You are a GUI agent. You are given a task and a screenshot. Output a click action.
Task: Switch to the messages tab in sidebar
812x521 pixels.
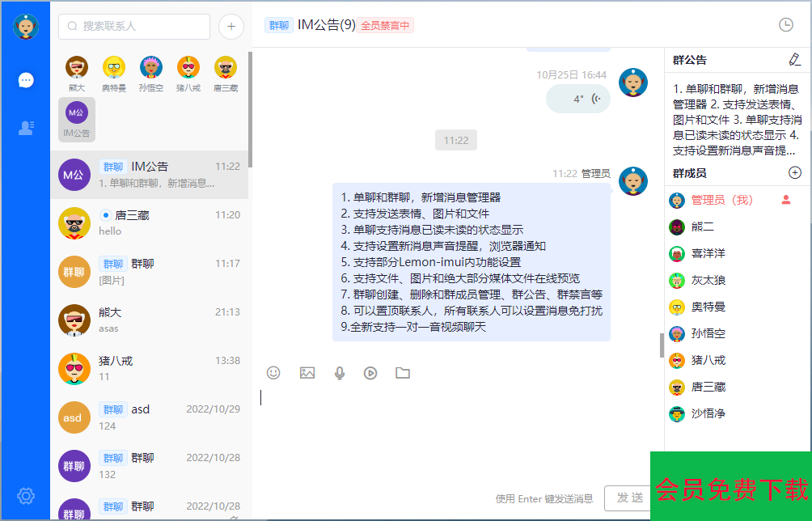pyautogui.click(x=26, y=80)
